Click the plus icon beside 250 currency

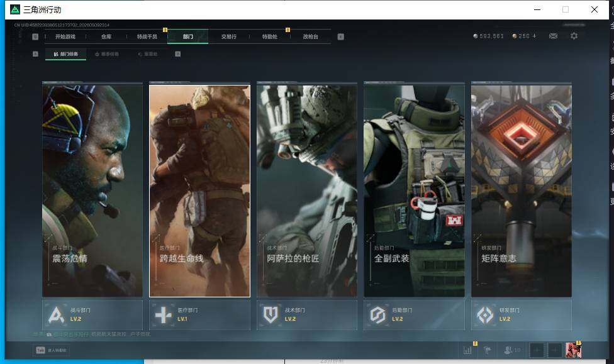(535, 36)
